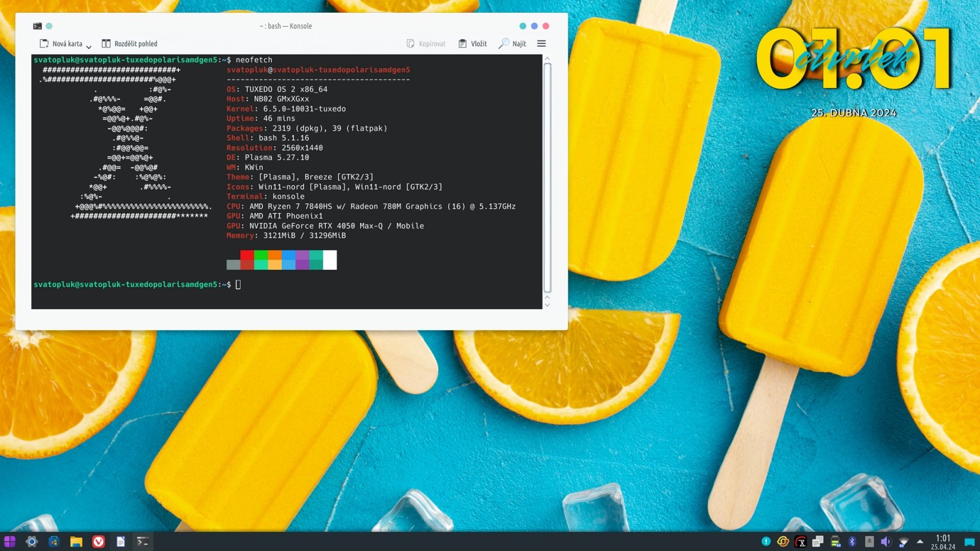This screenshot has height=551, width=980.
Task: Open the Wi-Fi network tray icon
Action: point(903,542)
